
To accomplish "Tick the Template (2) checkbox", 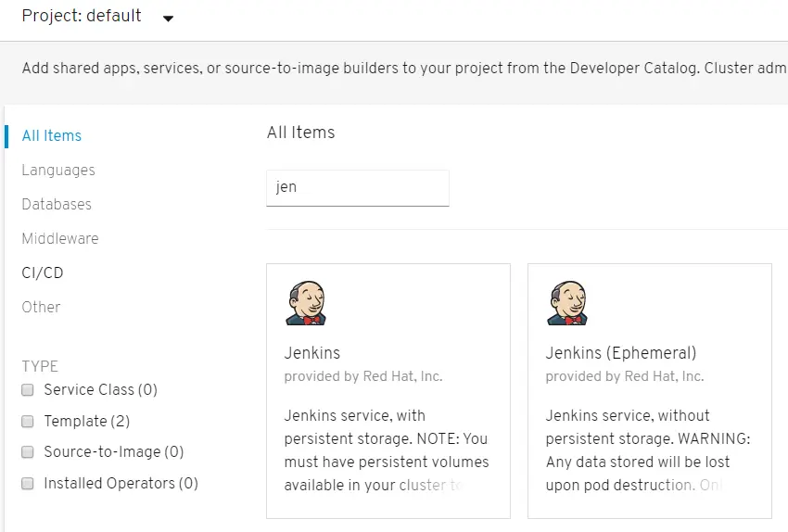I will pyautogui.click(x=28, y=422).
